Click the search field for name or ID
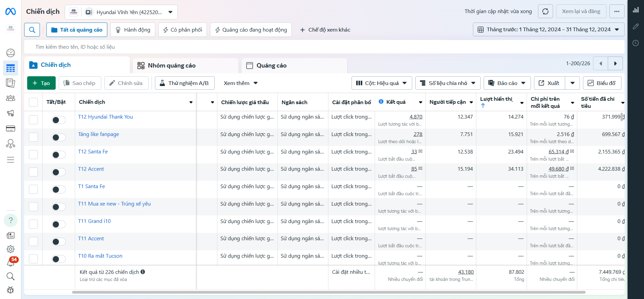Viewport: 644px width, 299px height. tap(201, 47)
